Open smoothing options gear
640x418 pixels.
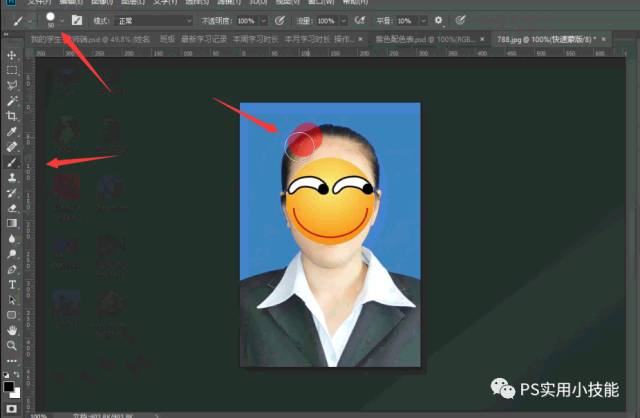pyautogui.click(x=438, y=20)
